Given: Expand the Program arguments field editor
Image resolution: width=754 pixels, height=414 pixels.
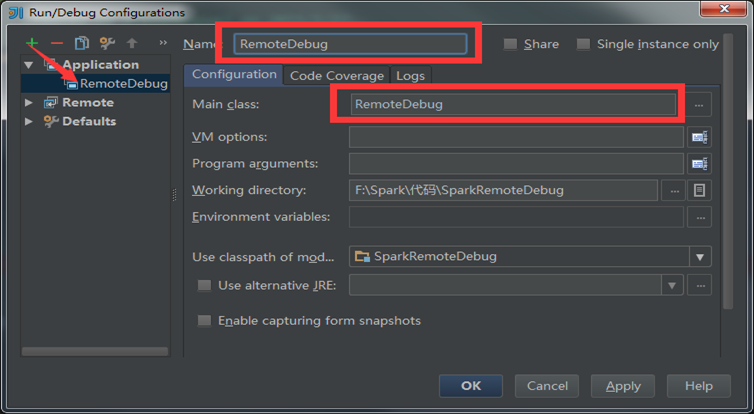Looking at the screenshot, I should click(x=699, y=164).
